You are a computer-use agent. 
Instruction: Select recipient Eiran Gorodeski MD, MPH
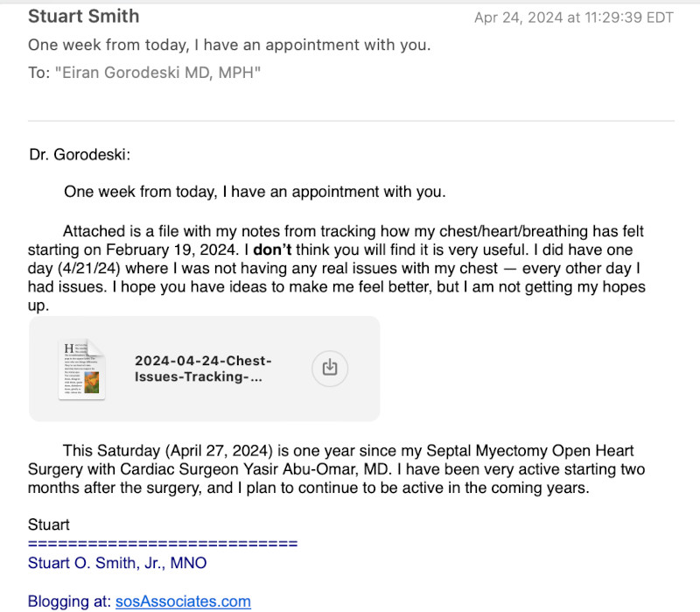tap(157, 73)
